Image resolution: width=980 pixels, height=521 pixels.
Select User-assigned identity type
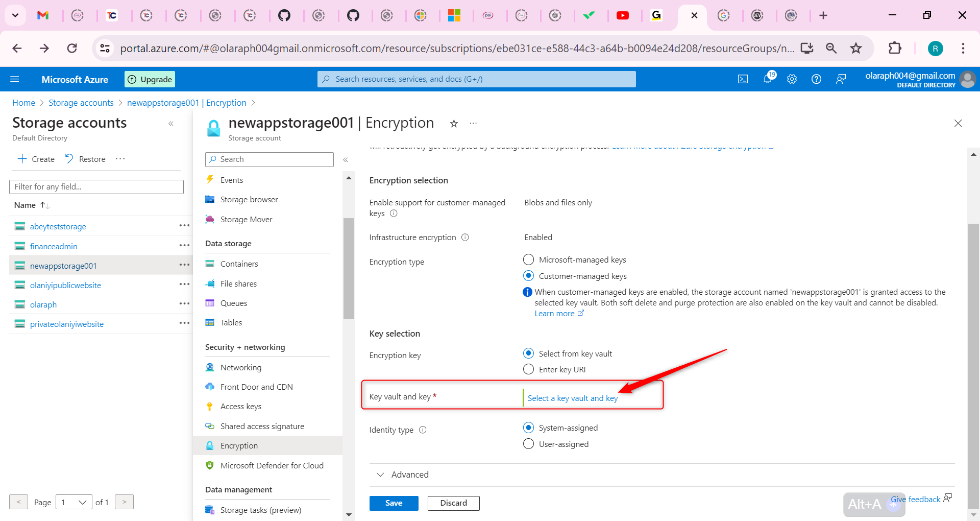pyautogui.click(x=529, y=444)
